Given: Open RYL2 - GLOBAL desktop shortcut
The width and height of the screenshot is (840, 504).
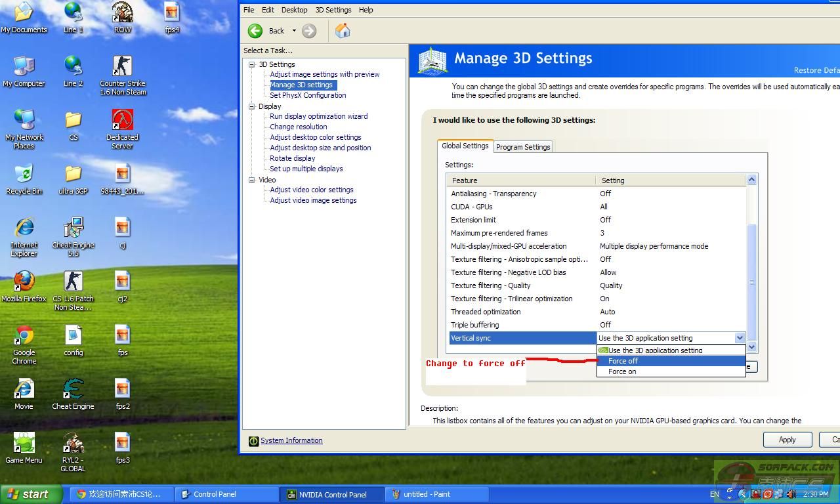Looking at the screenshot, I should tap(73, 443).
